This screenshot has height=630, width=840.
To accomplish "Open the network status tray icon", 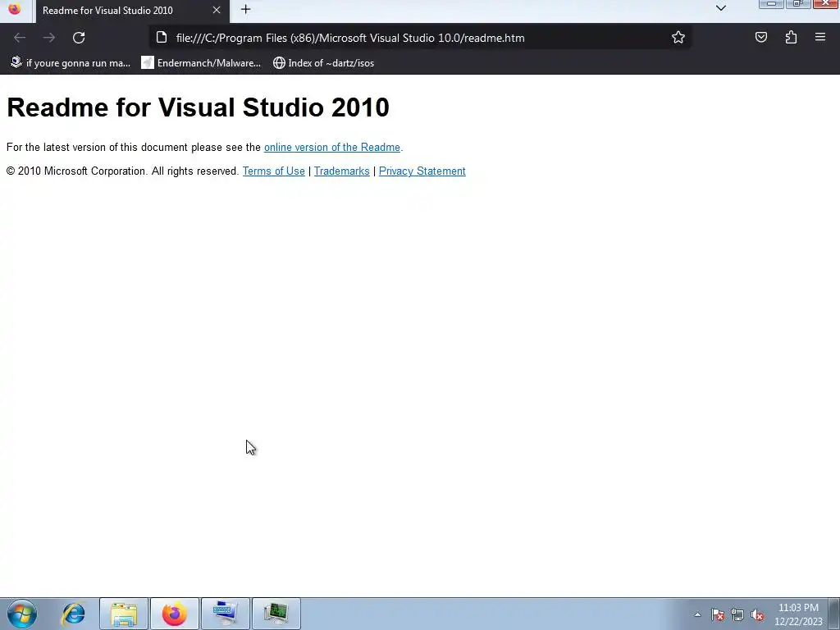I will [737, 614].
